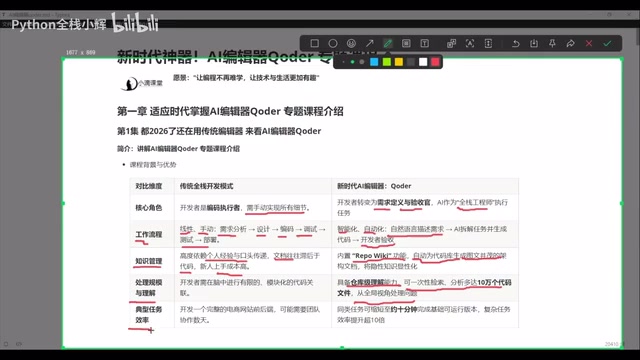Click the row label "处理规模与理解"
The image size is (640, 360).
(x=149, y=288)
